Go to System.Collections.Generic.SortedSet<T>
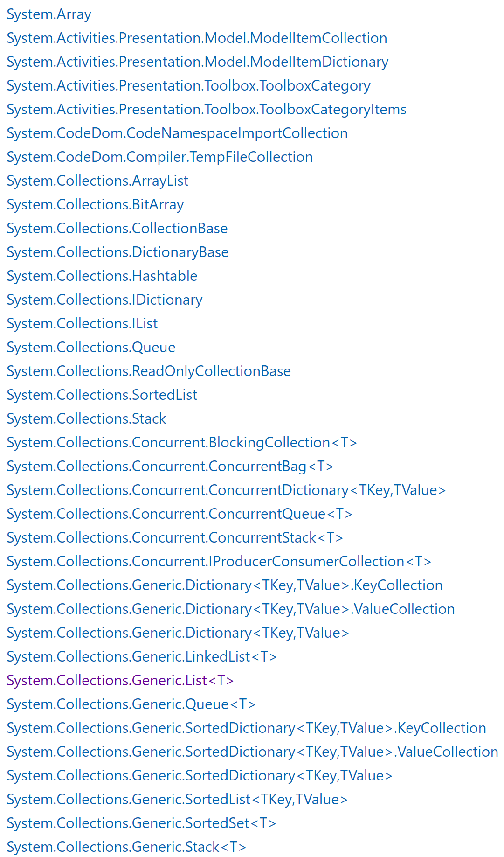 (x=141, y=823)
